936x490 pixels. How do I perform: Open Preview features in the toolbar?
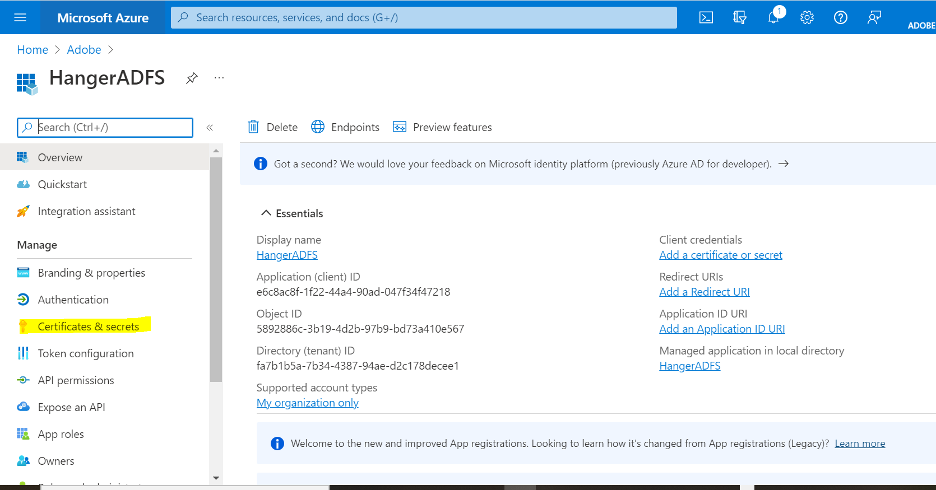(x=442, y=127)
